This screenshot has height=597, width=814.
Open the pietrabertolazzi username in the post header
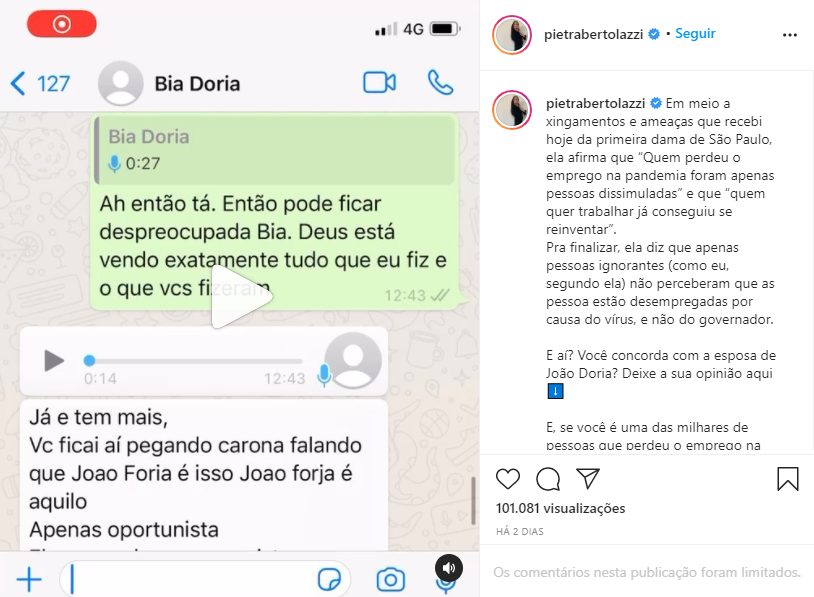click(x=593, y=34)
